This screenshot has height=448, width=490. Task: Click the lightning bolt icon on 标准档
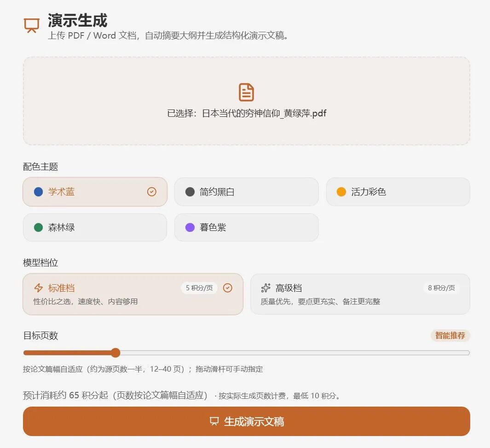click(39, 288)
